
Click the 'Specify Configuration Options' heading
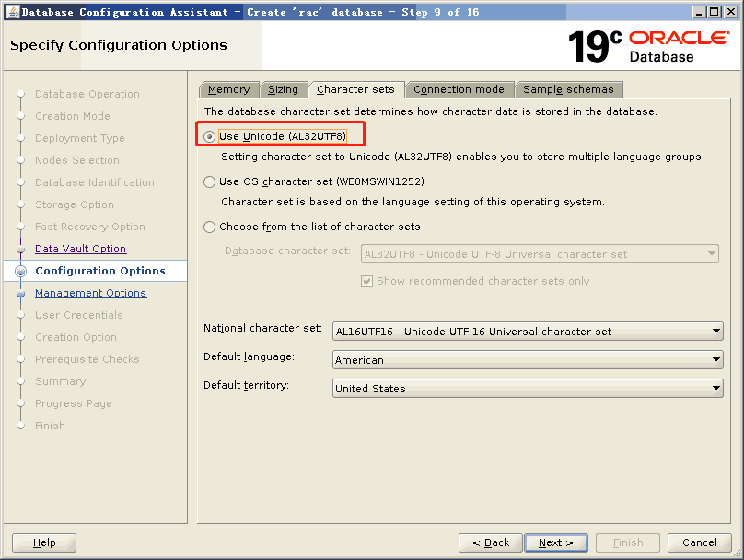coord(119,45)
